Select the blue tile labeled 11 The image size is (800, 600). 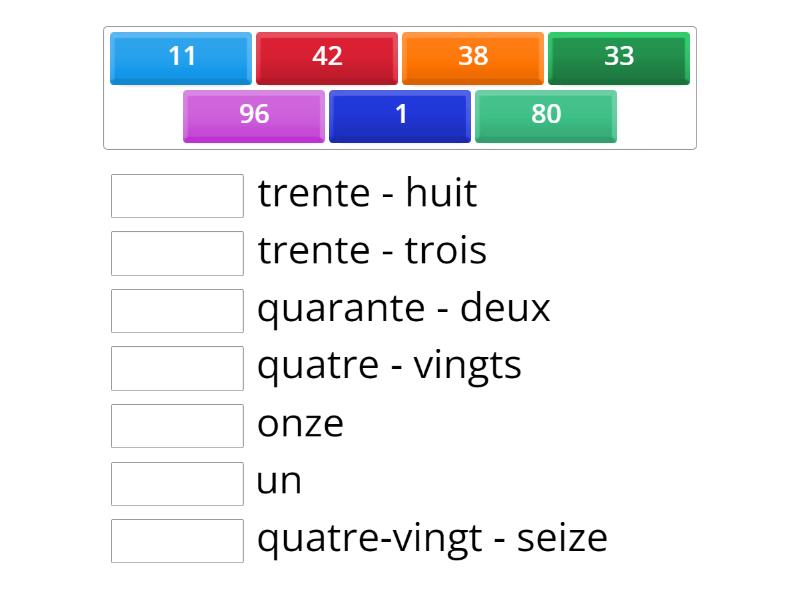(x=180, y=57)
